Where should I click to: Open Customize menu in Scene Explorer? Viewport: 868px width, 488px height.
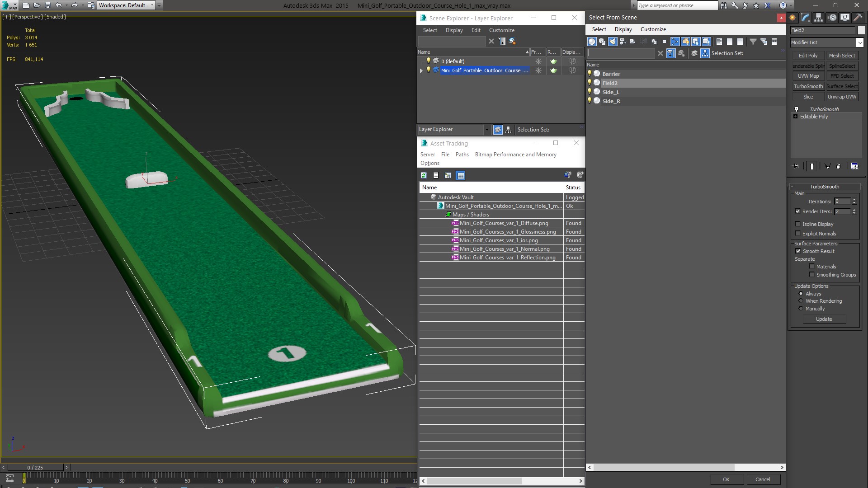502,30
